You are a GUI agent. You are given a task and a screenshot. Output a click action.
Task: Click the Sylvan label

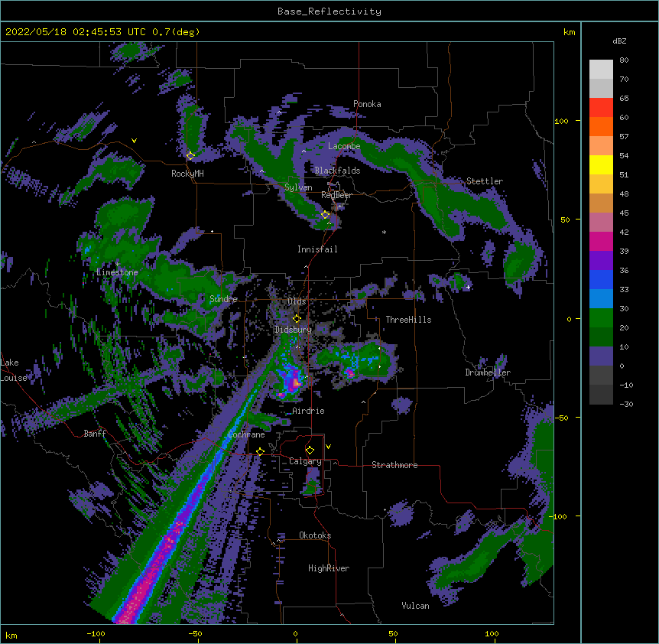(x=298, y=187)
